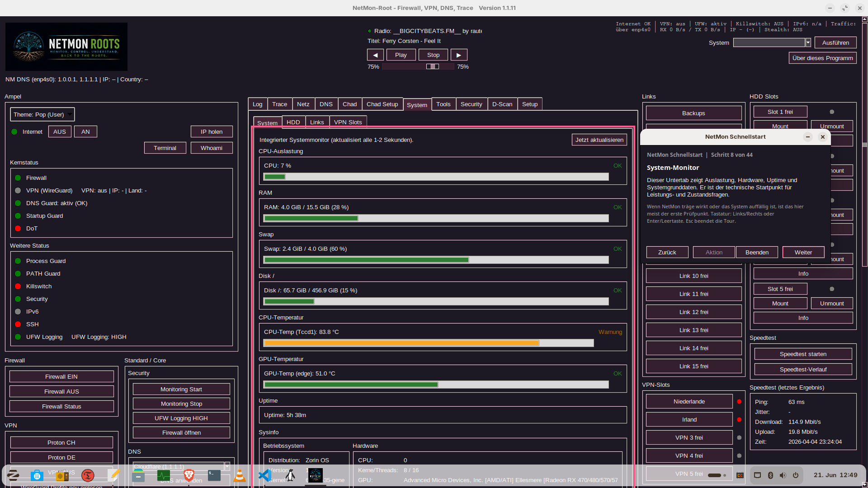Open the wired network tray icon
Screen dimensions: 868x488
pos(758,475)
